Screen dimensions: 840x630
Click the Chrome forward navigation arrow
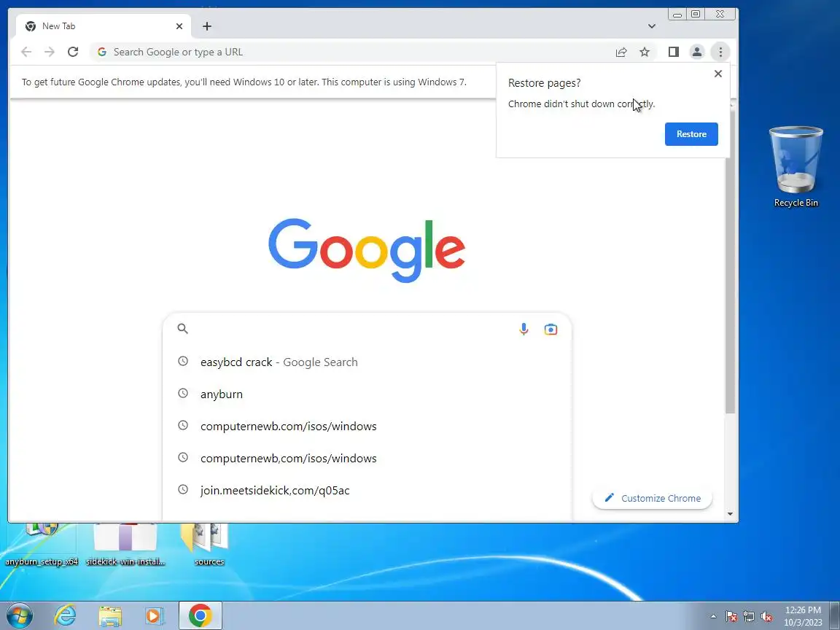click(x=50, y=52)
